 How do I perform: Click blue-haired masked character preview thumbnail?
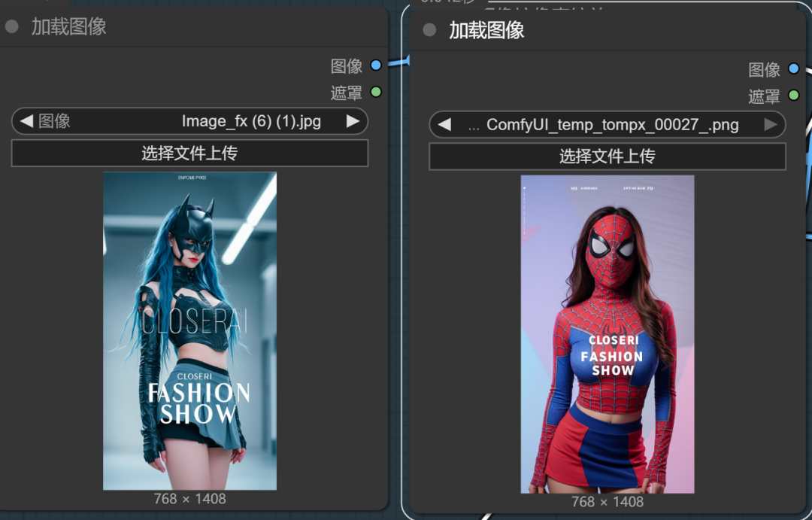(x=189, y=331)
